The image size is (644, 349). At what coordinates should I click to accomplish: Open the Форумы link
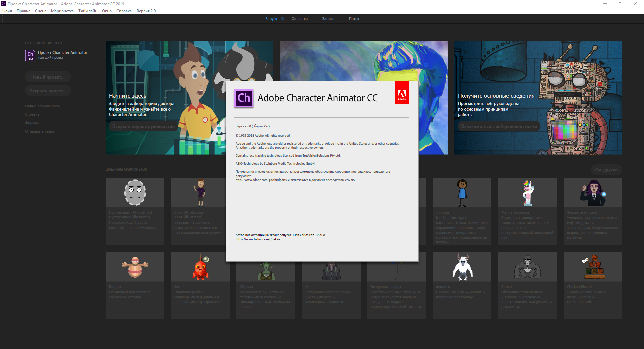tap(32, 123)
